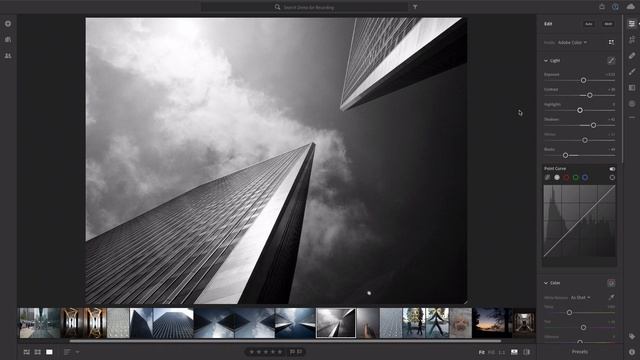Switch to photo grid view
The image size is (640, 360).
pyautogui.click(x=27, y=352)
